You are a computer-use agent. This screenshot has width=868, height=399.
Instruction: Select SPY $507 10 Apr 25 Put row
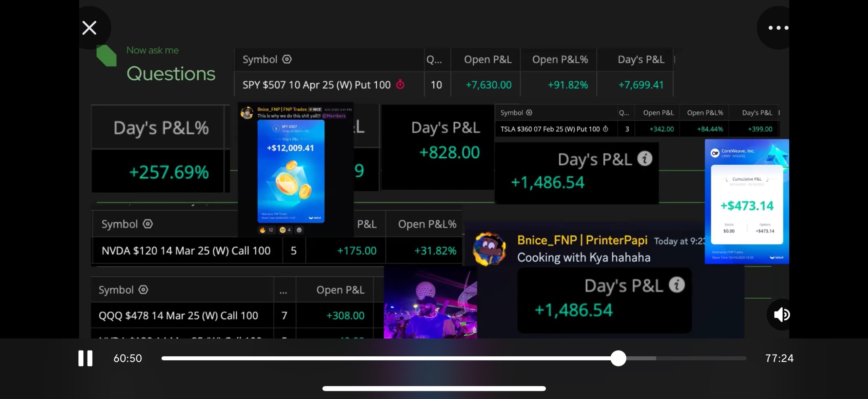pos(454,84)
